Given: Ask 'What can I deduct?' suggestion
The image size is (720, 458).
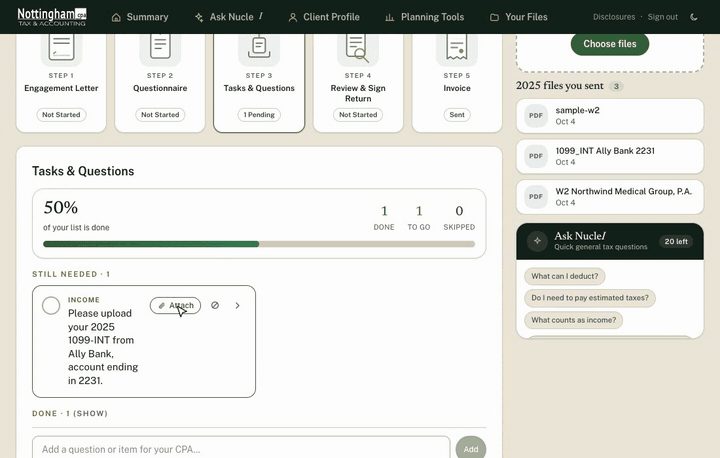Looking at the screenshot, I should (x=565, y=277).
